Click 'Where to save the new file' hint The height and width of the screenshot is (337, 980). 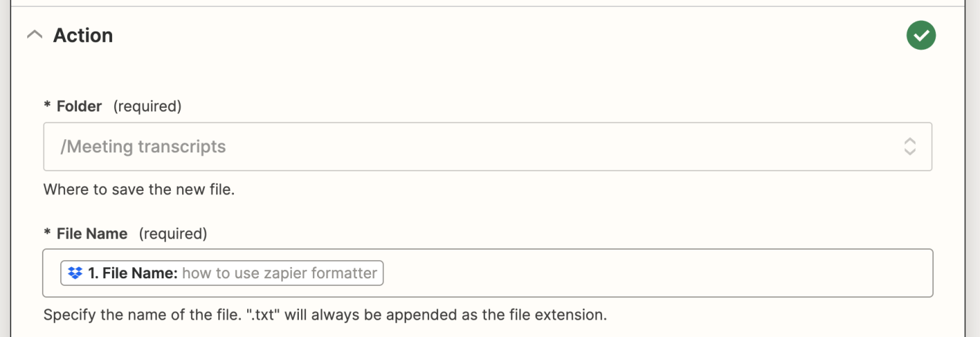(139, 189)
